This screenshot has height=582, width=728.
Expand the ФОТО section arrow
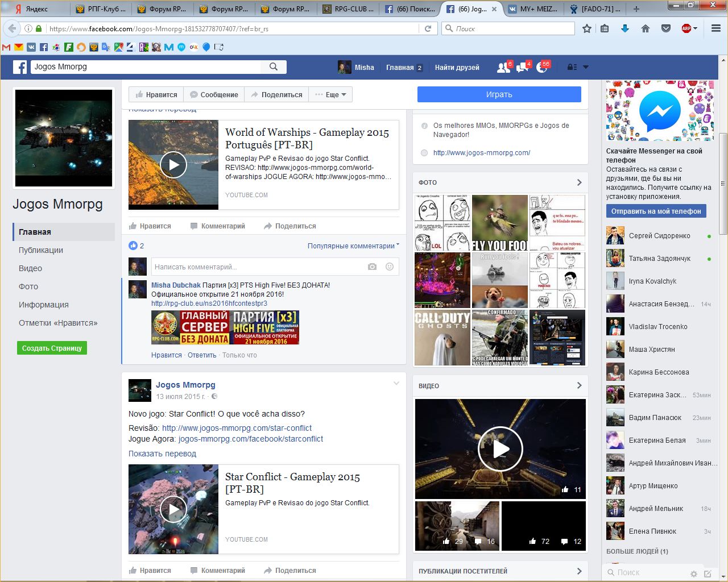click(579, 182)
